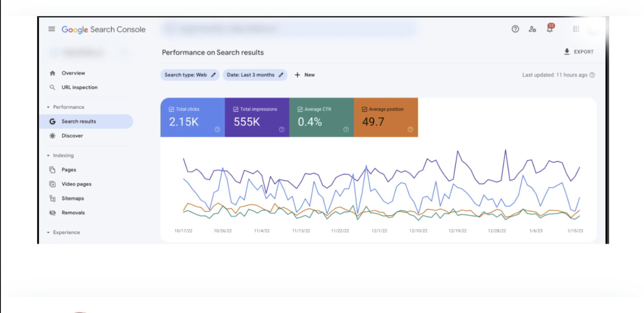Click the 10/17/22 chart axis label
This screenshot has width=644, height=313.
point(183,231)
